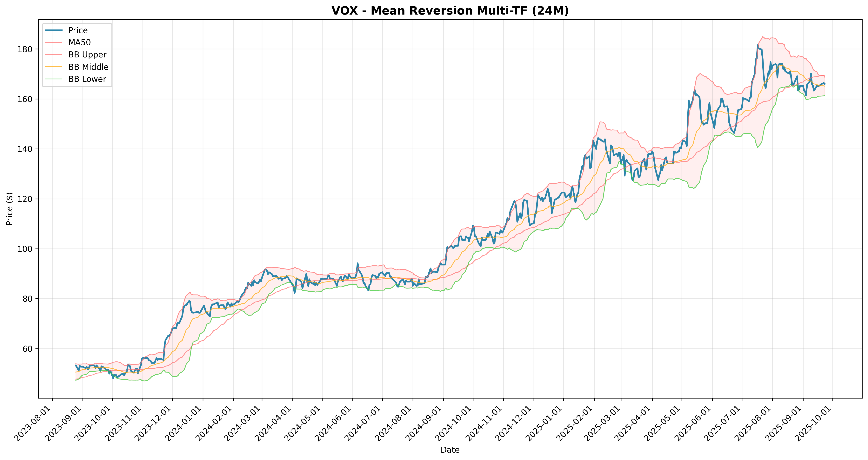Click the 120 y-axis tick label

click(x=25, y=199)
